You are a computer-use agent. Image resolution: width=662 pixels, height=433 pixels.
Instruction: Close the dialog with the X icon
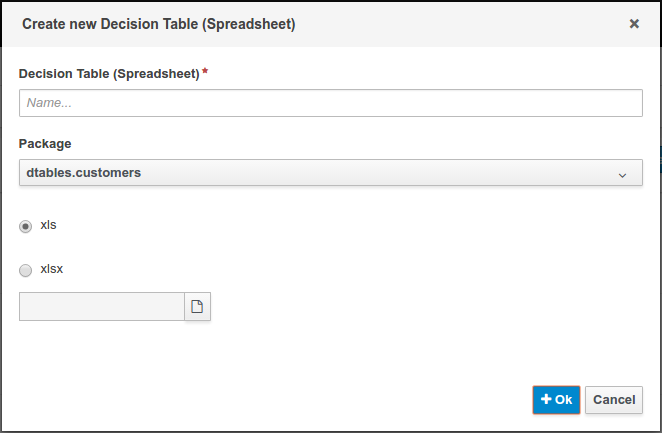click(634, 23)
